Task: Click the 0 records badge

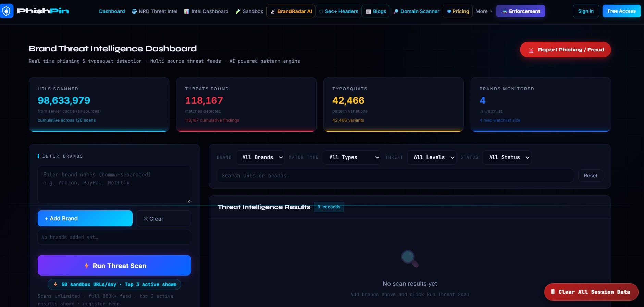Action: click(329, 207)
